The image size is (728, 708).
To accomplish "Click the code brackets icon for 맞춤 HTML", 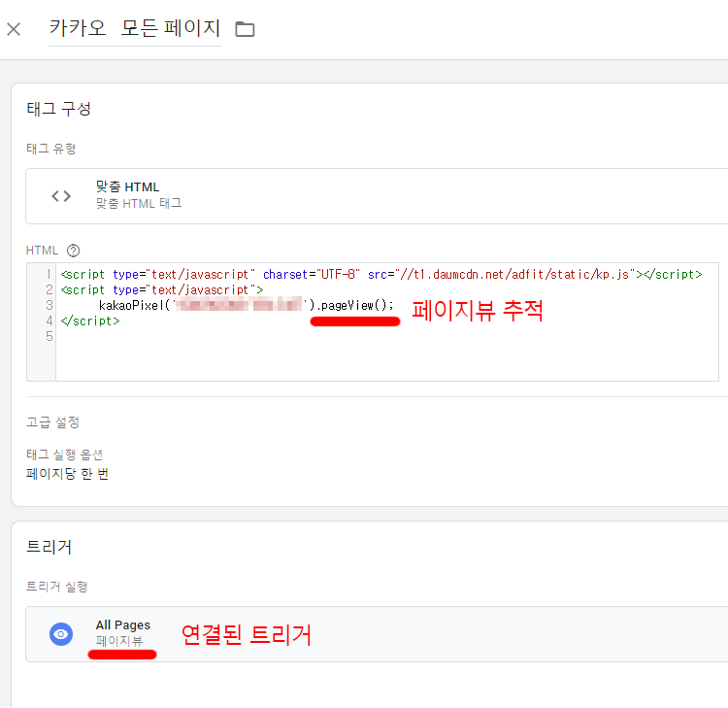I will (61, 196).
